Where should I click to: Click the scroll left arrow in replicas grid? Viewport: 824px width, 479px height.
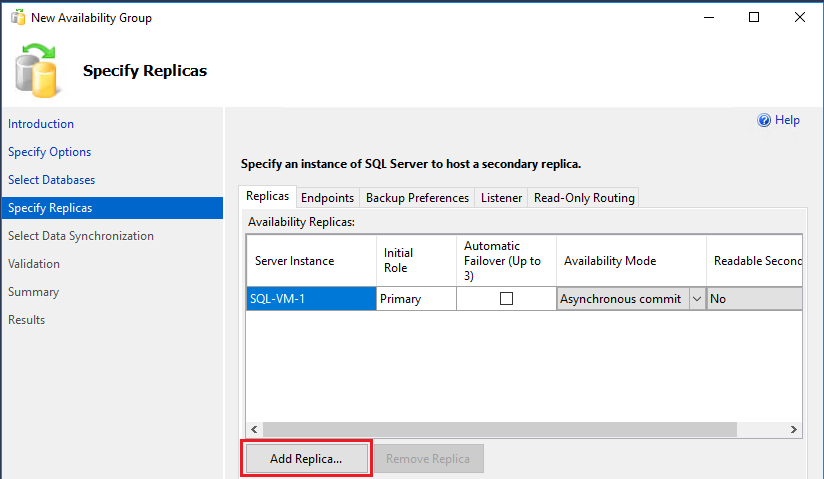tap(254, 429)
